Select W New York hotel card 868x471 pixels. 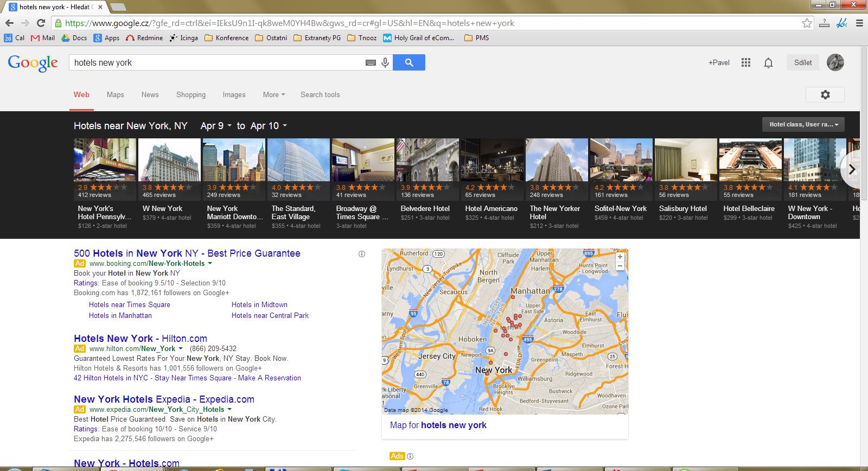(169, 184)
